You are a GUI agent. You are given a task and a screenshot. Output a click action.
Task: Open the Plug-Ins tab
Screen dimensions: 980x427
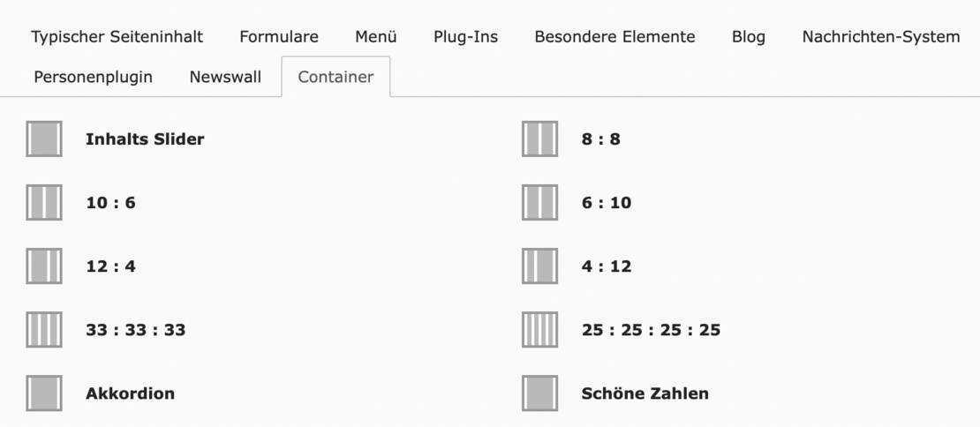(x=465, y=37)
